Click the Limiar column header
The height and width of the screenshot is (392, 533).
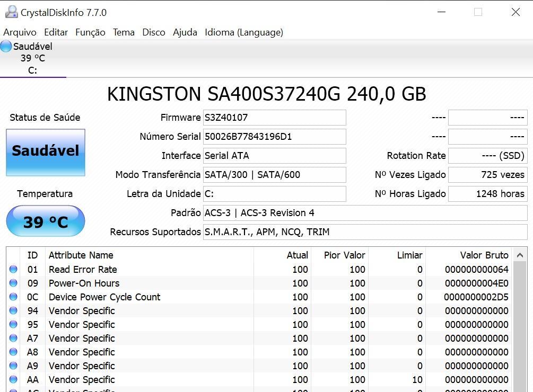pyautogui.click(x=397, y=255)
